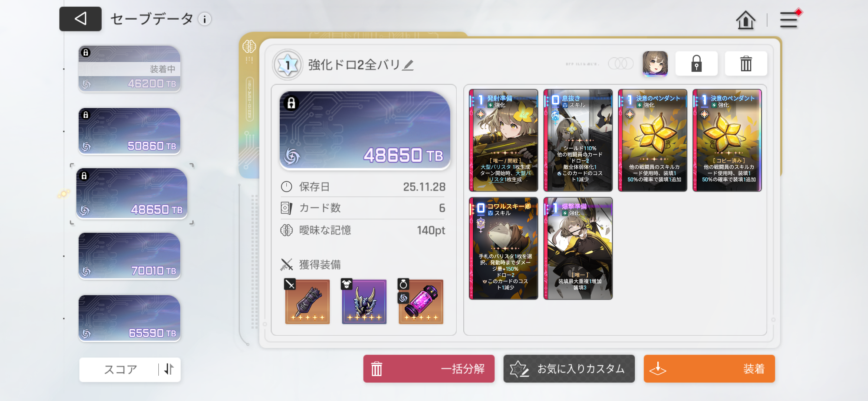Toggle sort order arrows beside スコア
868x401 pixels.
169,369
